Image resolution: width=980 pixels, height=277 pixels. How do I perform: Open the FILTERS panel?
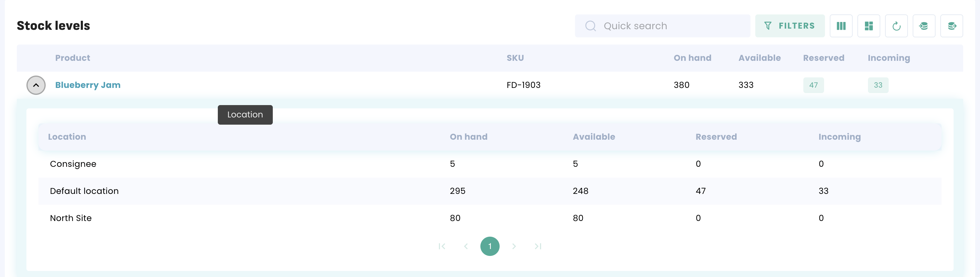click(790, 26)
